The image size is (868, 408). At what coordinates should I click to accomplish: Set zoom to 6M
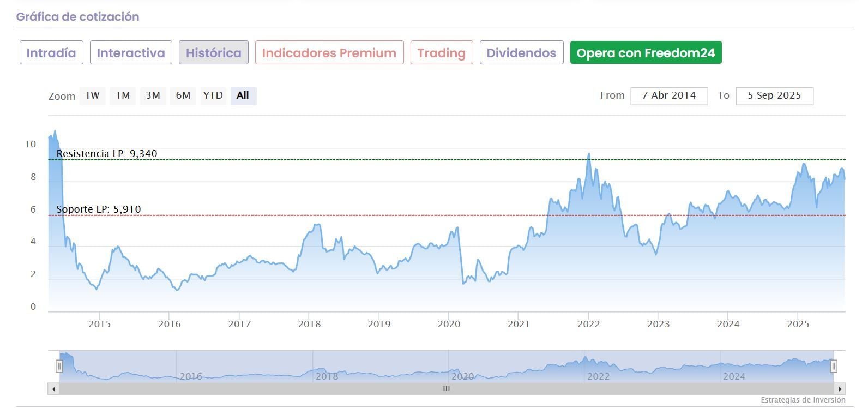[x=183, y=95]
